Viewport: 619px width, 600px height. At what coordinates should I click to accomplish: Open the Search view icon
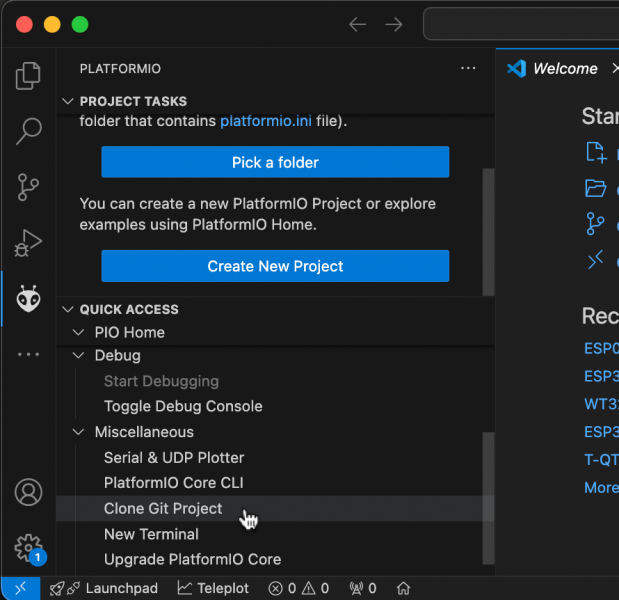click(28, 130)
